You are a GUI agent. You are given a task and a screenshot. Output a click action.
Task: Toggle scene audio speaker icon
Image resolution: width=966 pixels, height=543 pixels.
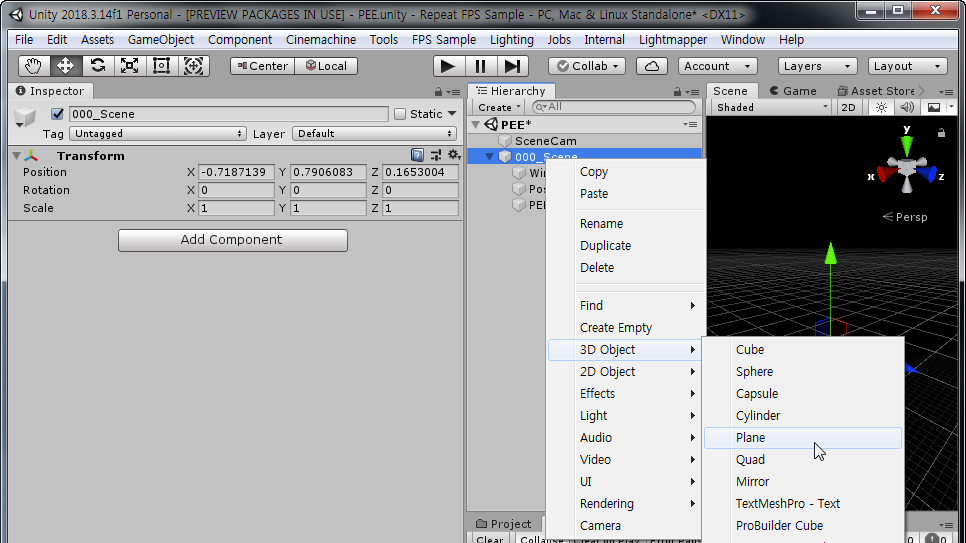coord(907,107)
